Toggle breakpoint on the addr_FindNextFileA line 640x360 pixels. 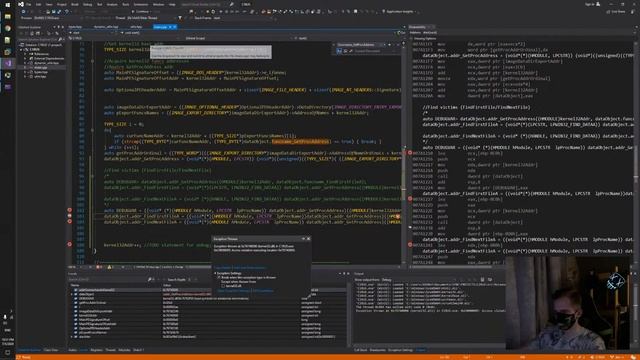click(69, 222)
